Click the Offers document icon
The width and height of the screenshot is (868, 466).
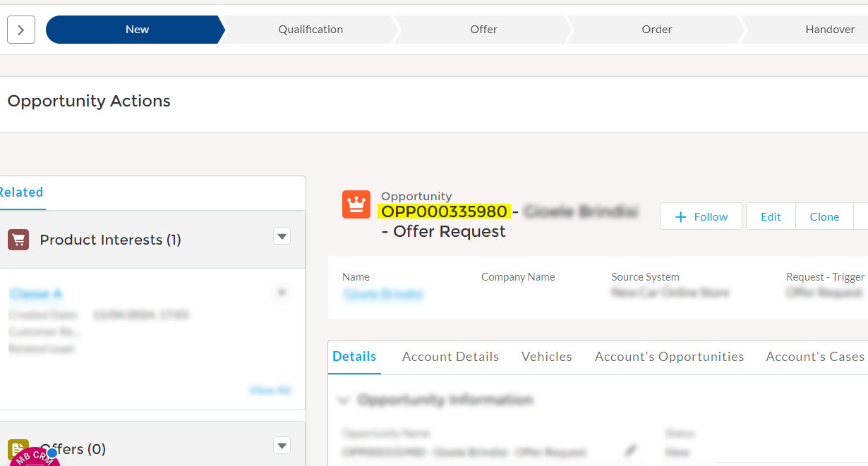pyautogui.click(x=18, y=448)
